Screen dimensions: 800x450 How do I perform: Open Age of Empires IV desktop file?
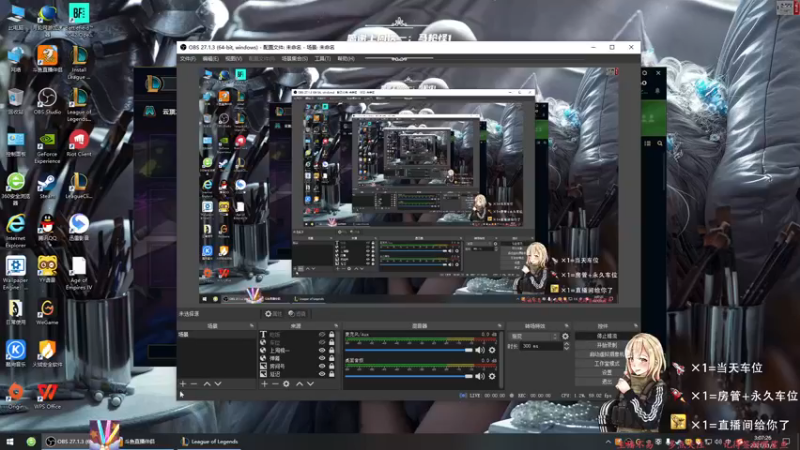79,272
